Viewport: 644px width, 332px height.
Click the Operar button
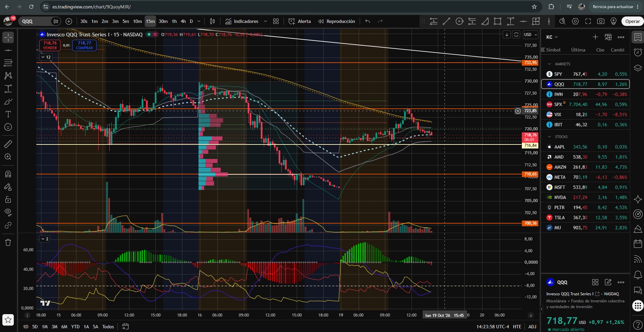click(633, 21)
